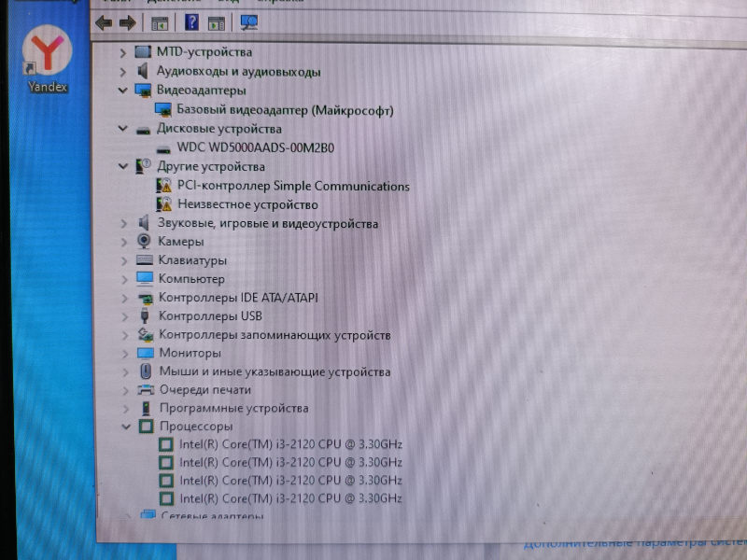Collapse the Видеоадаптеры category
This screenshot has height=560, width=747.
(122, 91)
